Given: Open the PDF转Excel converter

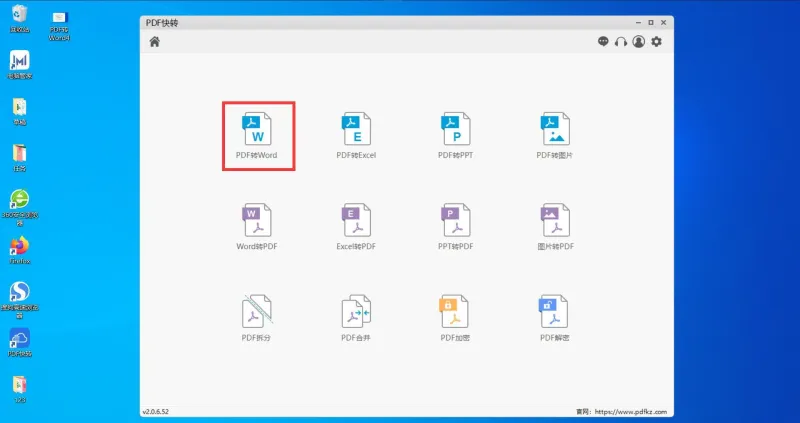Looking at the screenshot, I should click(x=356, y=136).
